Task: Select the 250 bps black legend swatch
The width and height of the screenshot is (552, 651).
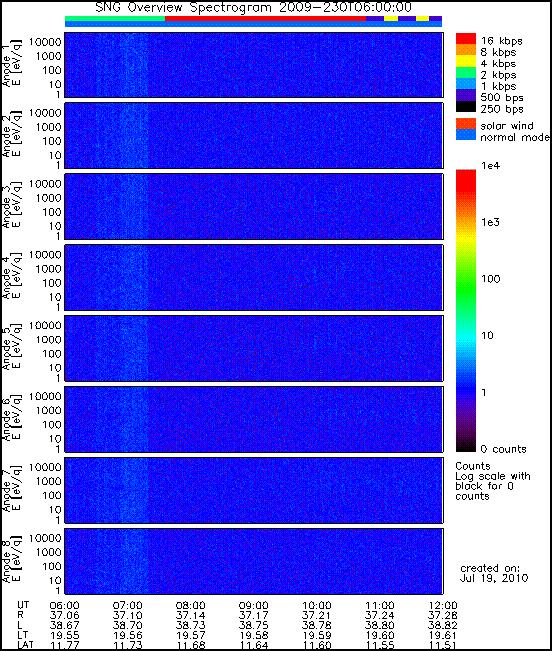Action: click(466, 106)
